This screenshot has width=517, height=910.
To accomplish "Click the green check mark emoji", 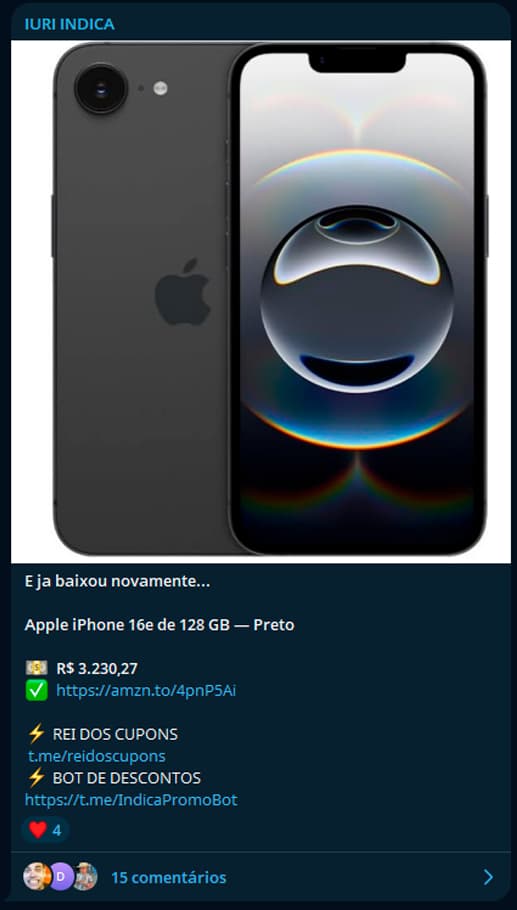I will click(x=37, y=691).
